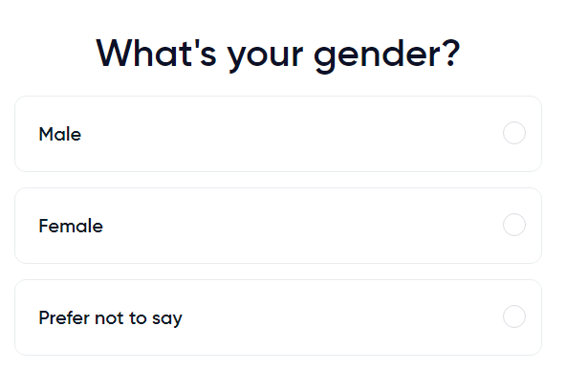Click the Prefer not to say label text
566x392 pixels.
111,318
